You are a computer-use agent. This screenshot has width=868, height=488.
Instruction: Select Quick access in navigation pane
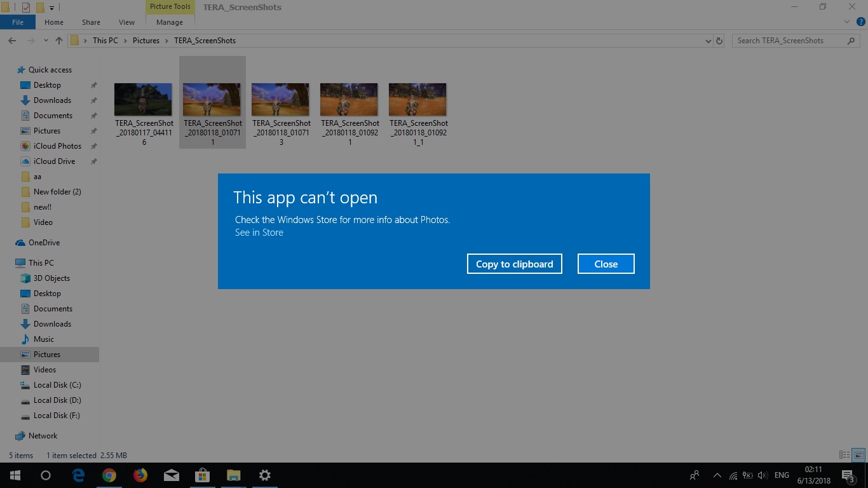coord(50,70)
